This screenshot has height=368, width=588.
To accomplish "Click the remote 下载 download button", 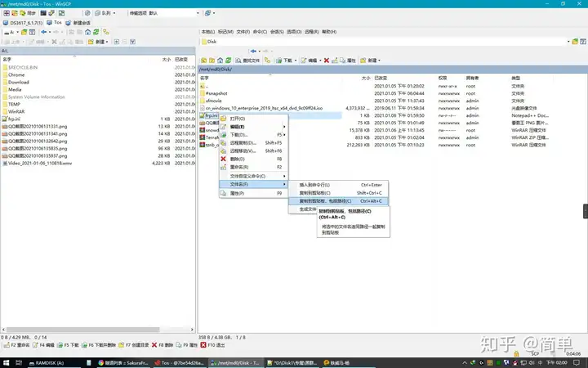I will click(286, 60).
